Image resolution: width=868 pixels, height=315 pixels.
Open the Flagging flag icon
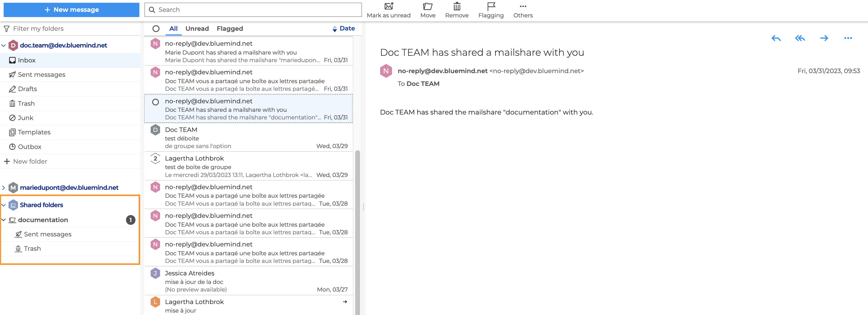[491, 6]
